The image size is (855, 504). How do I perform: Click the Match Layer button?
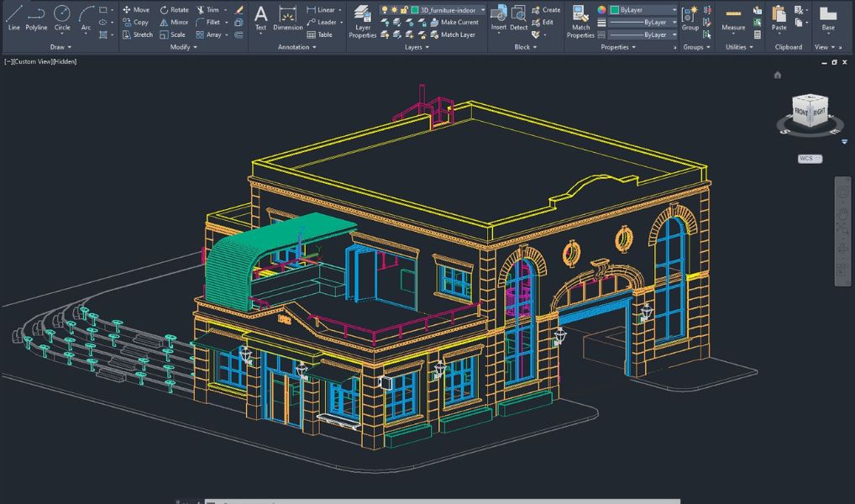(x=454, y=34)
